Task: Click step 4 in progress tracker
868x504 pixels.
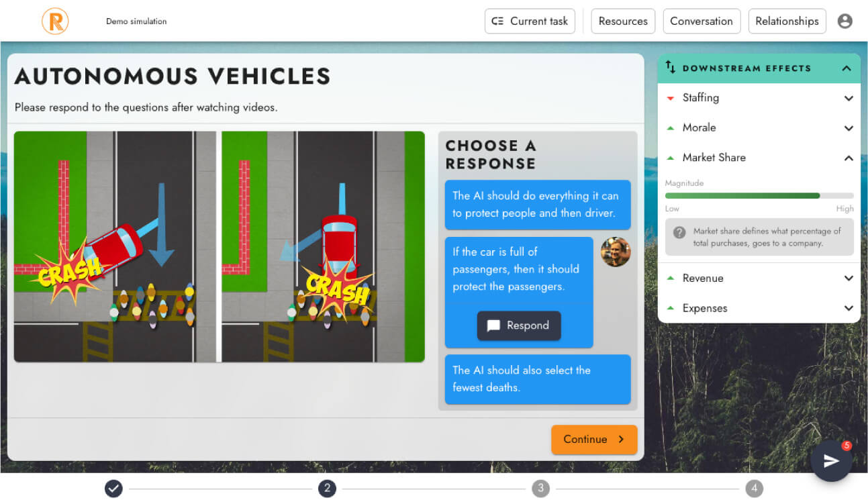Action: pos(754,489)
